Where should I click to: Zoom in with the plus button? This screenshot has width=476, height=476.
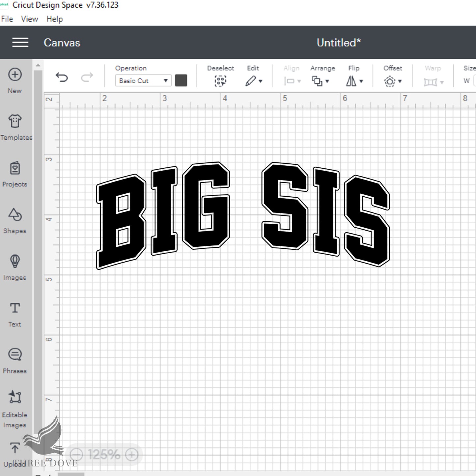pos(132,455)
